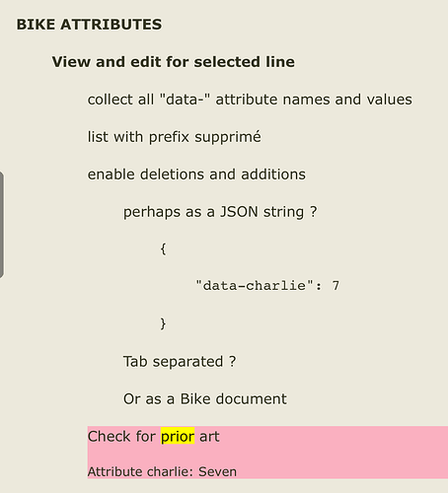This screenshot has width=448, height=493.
Task: Click the 'Tab separated ?' row
Action: [180, 362]
